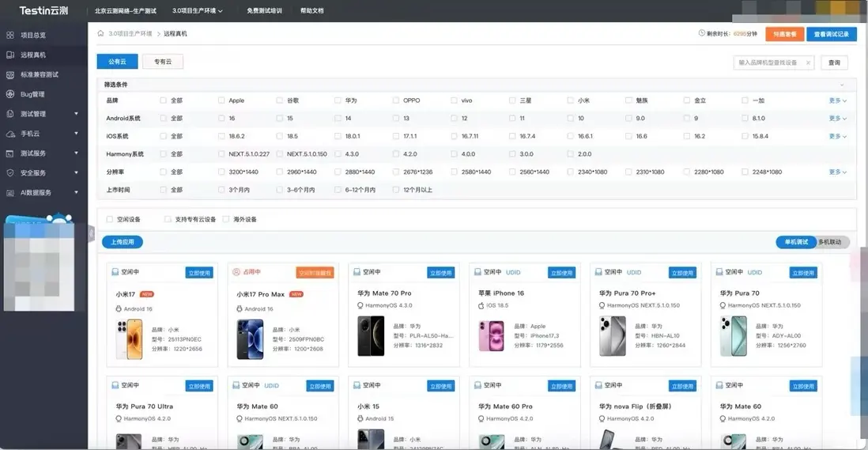
Task: Click the 测试服务 terminal icon
Action: 10,153
